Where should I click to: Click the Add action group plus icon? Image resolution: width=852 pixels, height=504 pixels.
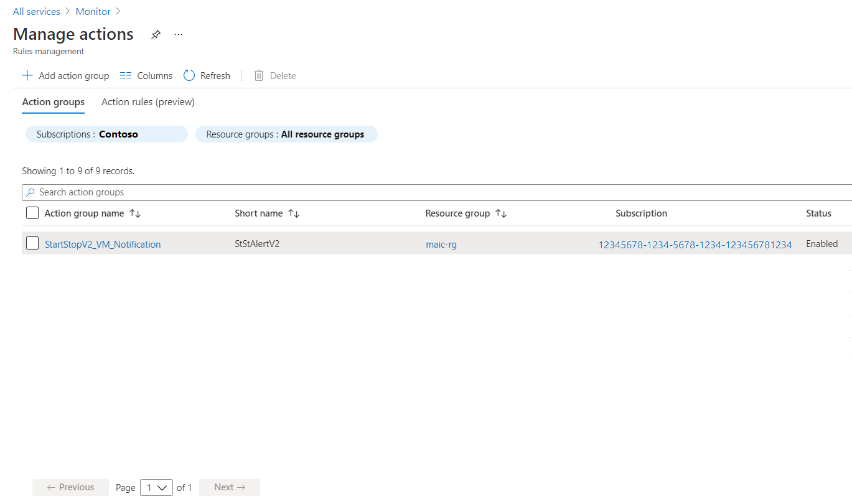[27, 75]
